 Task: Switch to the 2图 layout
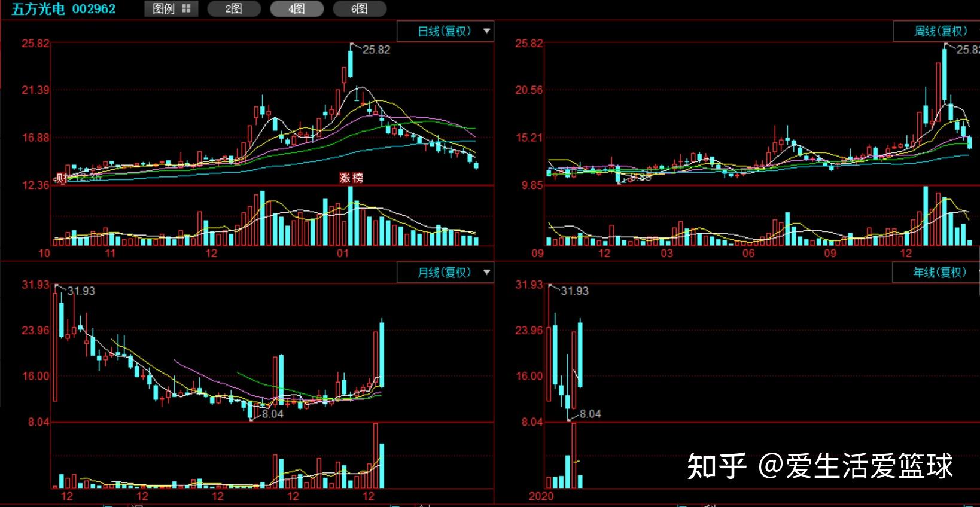click(234, 9)
